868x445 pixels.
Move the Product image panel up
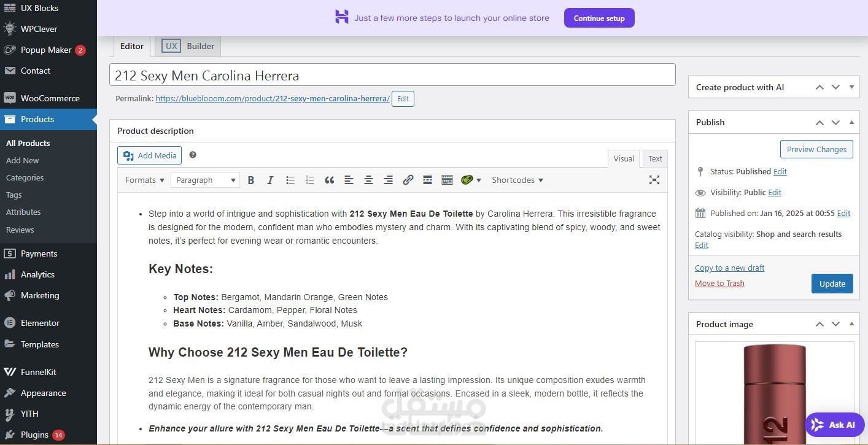point(820,324)
